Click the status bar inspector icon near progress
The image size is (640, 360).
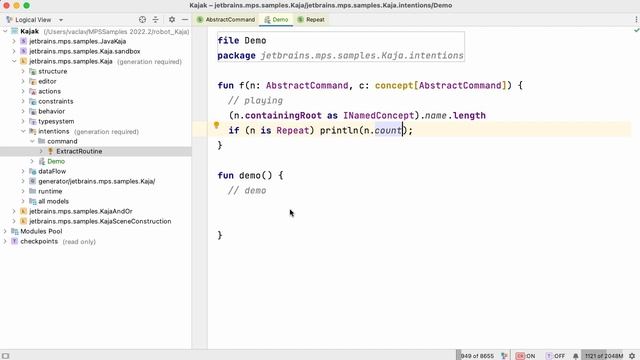pos(504,356)
